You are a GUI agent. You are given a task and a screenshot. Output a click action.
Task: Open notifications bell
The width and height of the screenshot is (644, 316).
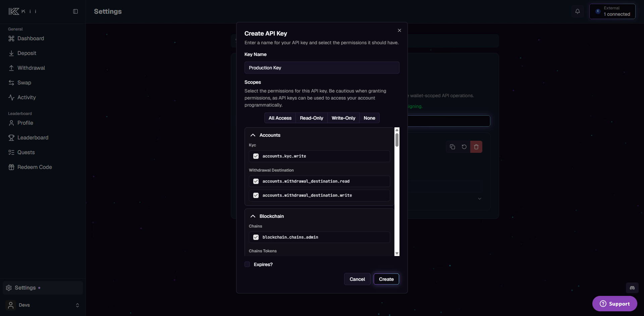coord(578,11)
